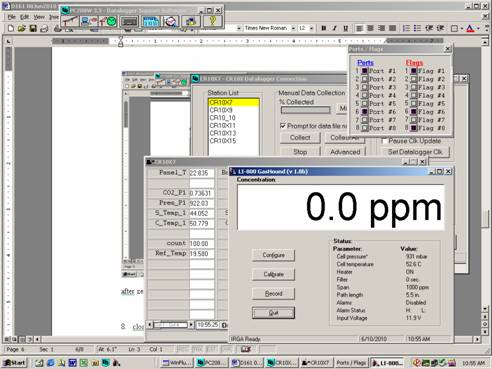This screenshot has height=369, width=492.
Task: Click the Quit button in GasHound
Action: click(x=273, y=313)
